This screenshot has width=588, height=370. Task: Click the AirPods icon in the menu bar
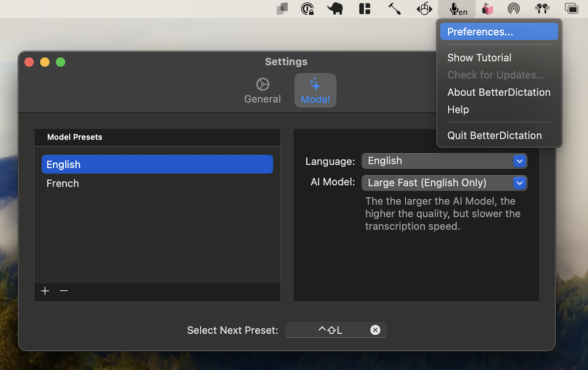[542, 9]
